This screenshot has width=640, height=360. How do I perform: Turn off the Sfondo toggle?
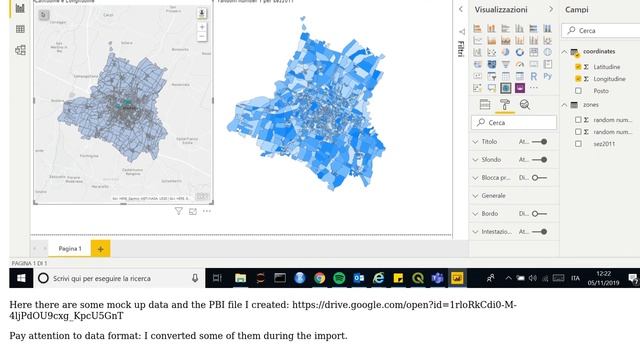pyautogui.click(x=540, y=160)
